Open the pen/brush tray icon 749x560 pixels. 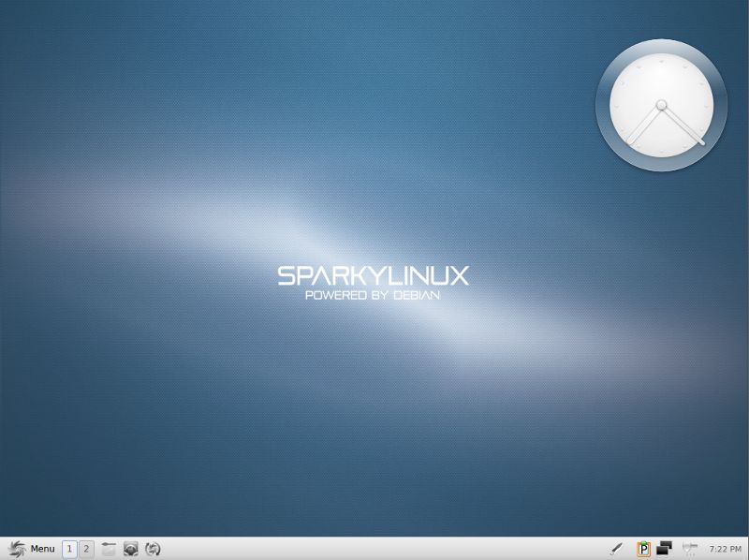[x=617, y=549]
